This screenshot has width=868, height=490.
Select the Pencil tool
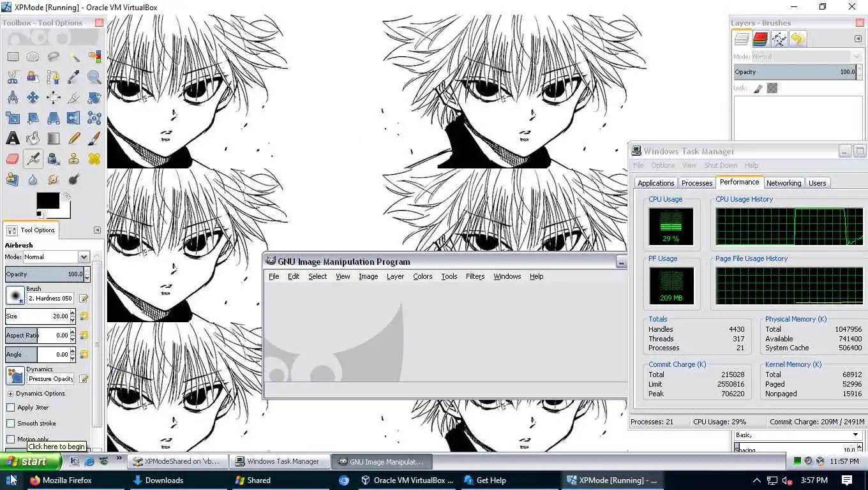point(73,138)
